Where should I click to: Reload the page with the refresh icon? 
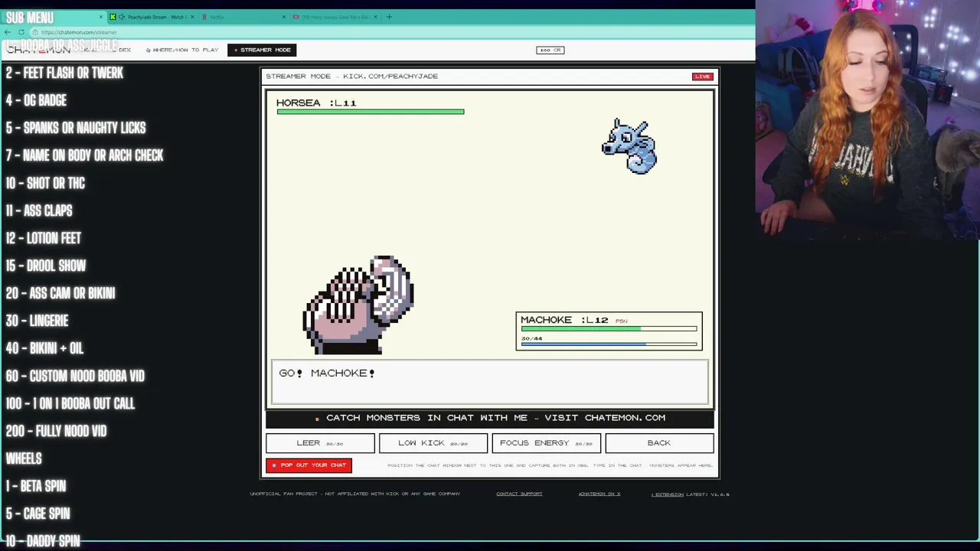21,32
